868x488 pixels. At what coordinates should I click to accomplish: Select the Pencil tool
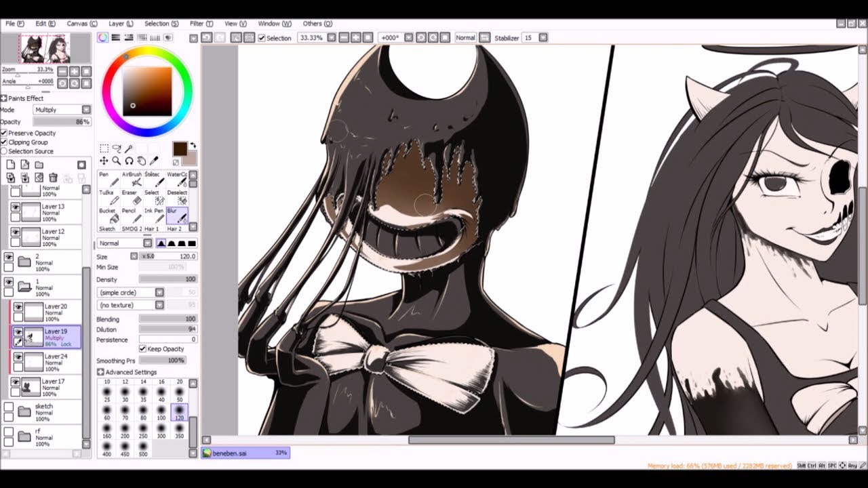[131, 215]
